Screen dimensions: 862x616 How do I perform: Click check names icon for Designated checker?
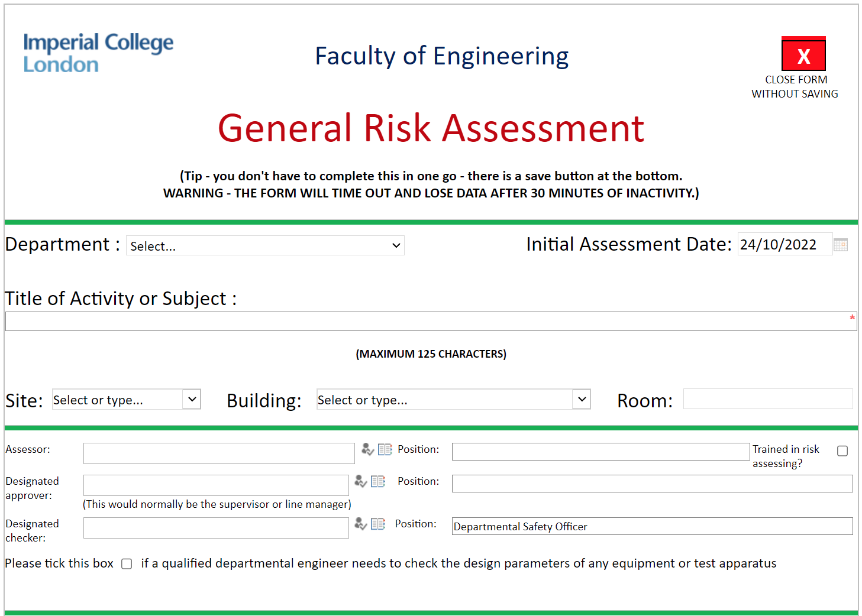(360, 524)
